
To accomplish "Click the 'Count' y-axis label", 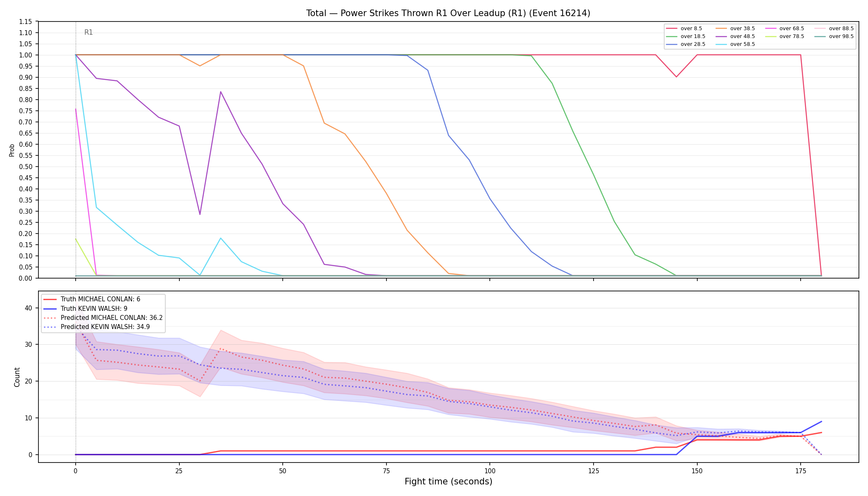I will tap(17, 377).
